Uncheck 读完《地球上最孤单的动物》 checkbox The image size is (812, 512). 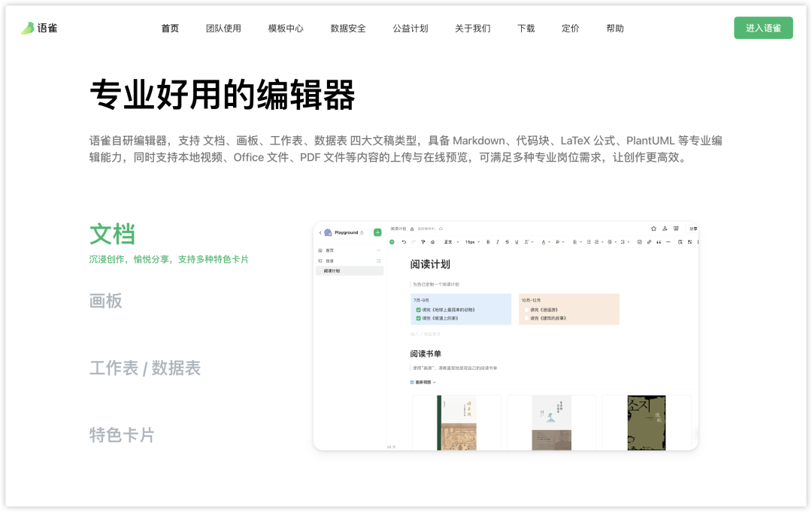tap(419, 310)
